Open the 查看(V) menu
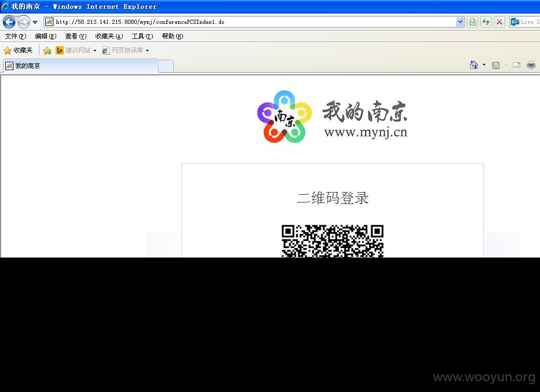Viewport: 540px width, 392px height. 76,36
